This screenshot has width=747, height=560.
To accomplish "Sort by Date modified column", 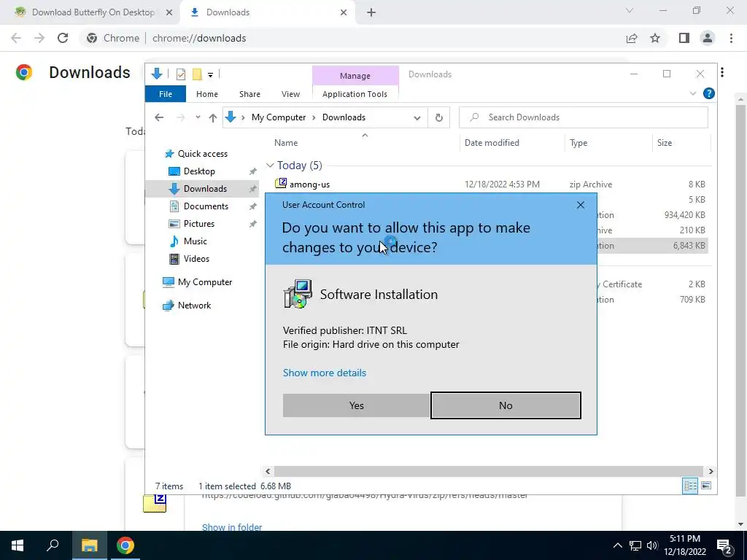I will click(492, 143).
